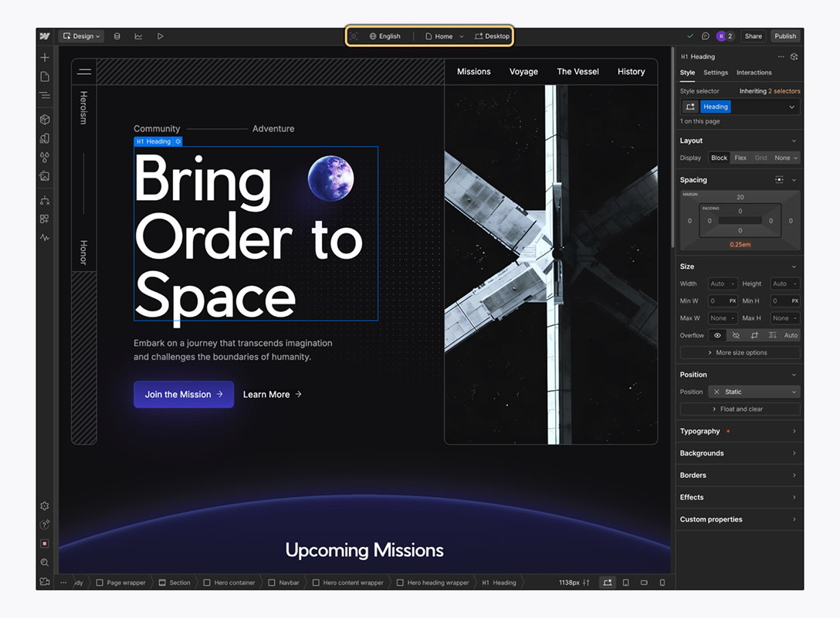This screenshot has width=840, height=618.
Task: Set overflow to visible eye icon
Action: (717, 335)
